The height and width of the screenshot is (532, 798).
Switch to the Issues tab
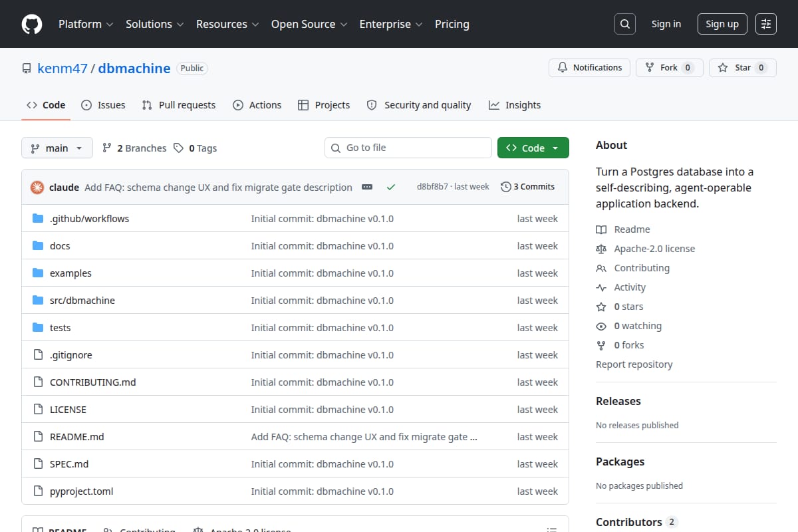(103, 105)
